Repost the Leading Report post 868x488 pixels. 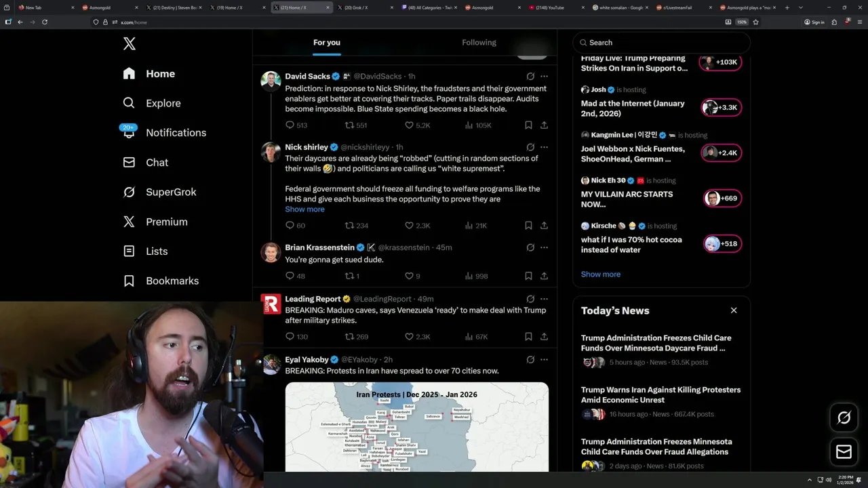coord(356,337)
